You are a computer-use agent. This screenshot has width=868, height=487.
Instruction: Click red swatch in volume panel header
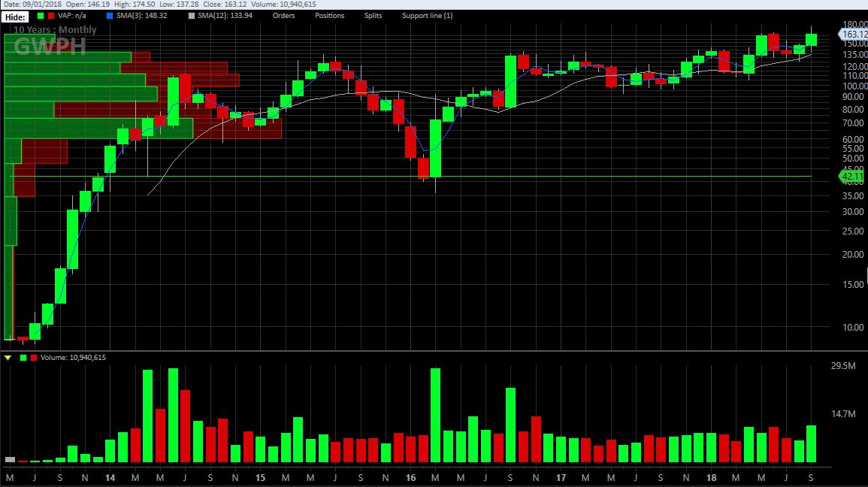point(33,358)
